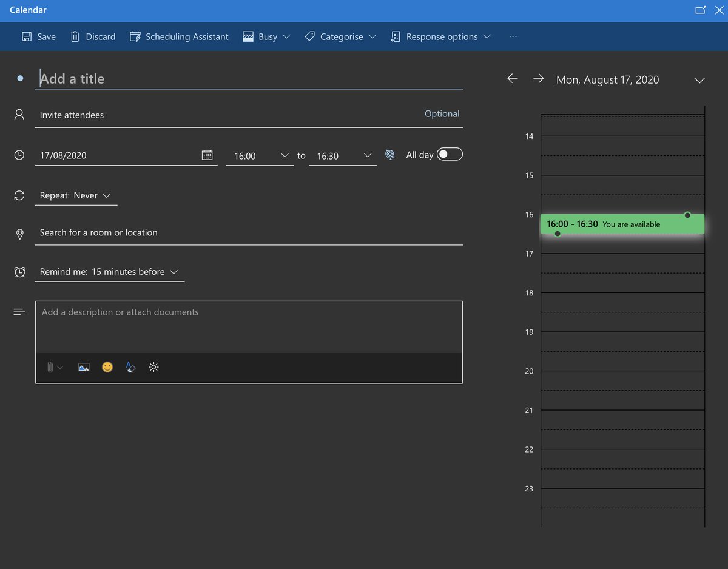Click the pop-out window icon in title bar
This screenshot has width=728, height=569.
click(701, 10)
